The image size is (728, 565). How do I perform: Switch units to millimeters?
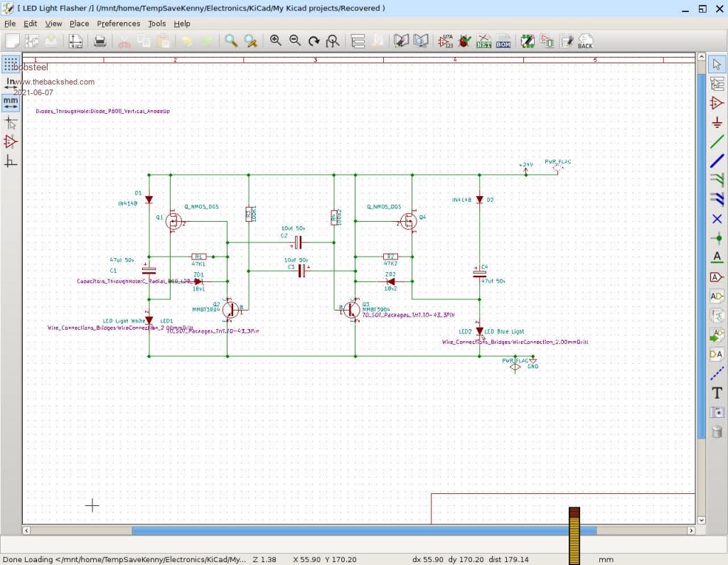pos(11,102)
